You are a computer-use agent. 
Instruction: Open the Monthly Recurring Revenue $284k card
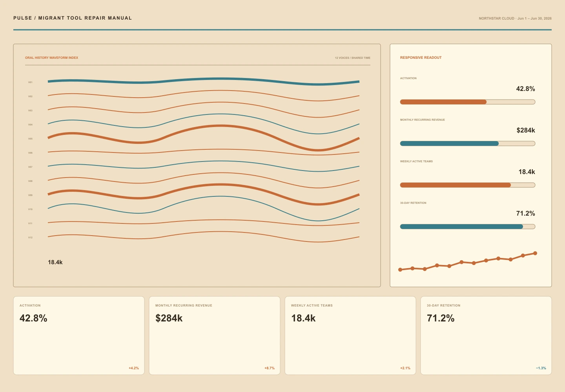click(215, 336)
